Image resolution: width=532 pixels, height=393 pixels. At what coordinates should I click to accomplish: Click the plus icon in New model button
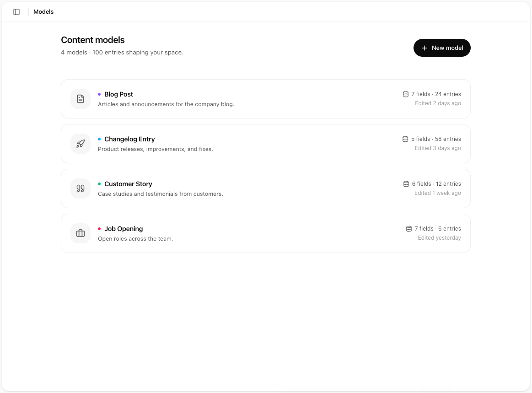click(424, 48)
